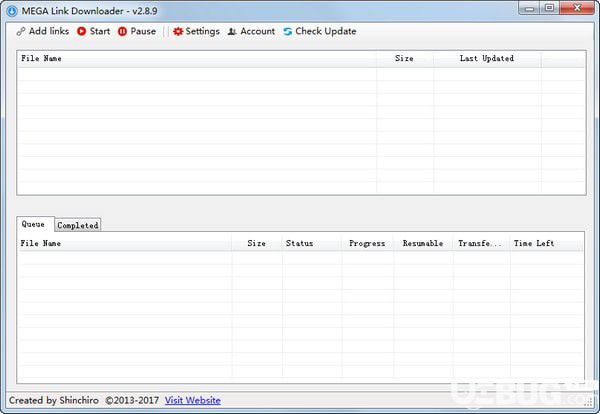Click the Time Left column header
The height and width of the screenshot is (414, 600).
(x=546, y=243)
